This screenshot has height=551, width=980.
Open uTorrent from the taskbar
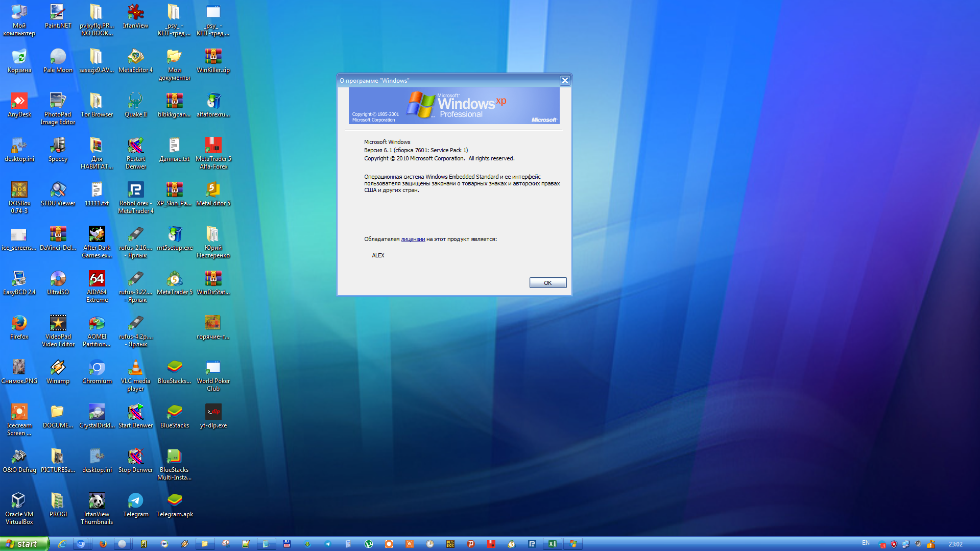click(368, 544)
